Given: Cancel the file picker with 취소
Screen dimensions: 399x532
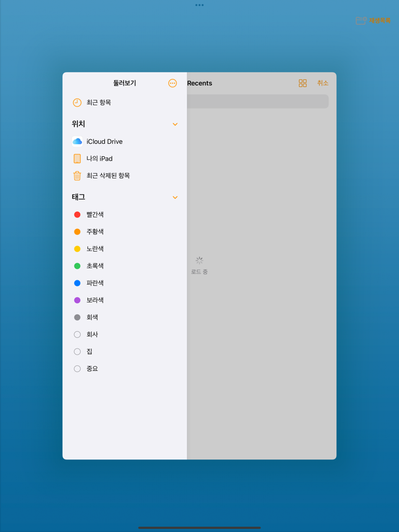Looking at the screenshot, I should (x=323, y=83).
